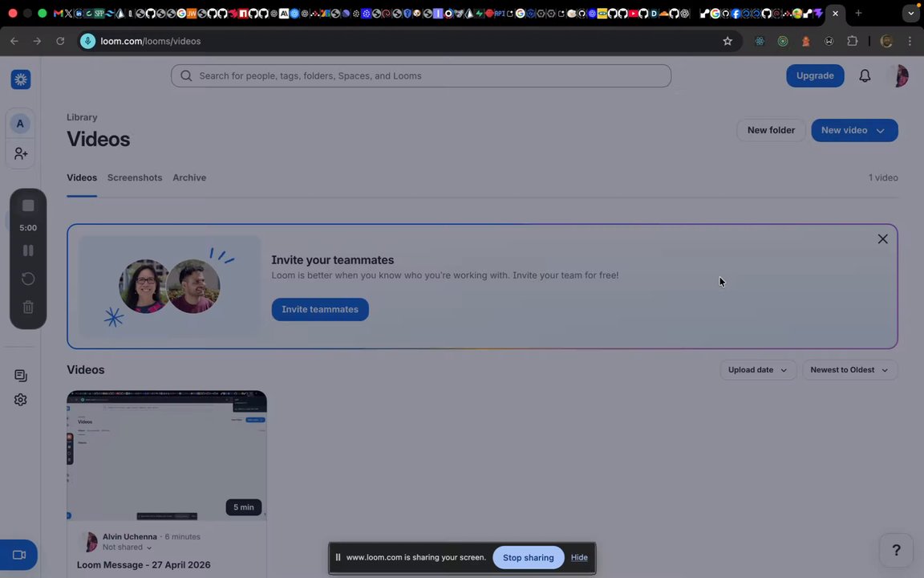924x578 pixels.
Task: Expand the Not shared dropdown on video card
Action: tap(127, 547)
